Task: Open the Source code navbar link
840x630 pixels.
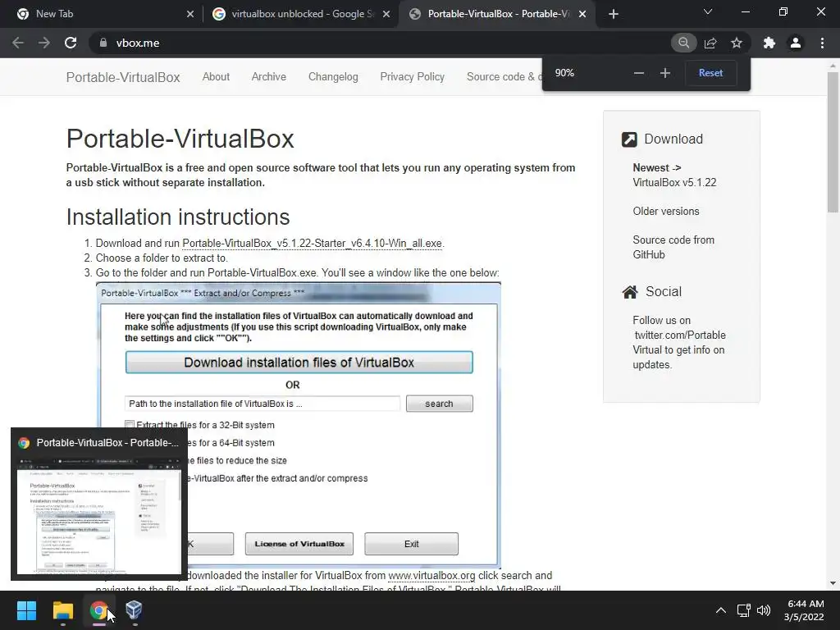Action: 504,76
